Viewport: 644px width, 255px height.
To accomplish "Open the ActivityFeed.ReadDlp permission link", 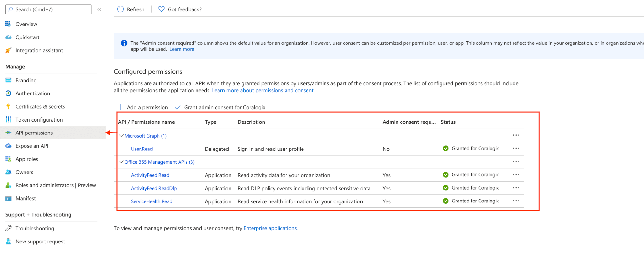I will pyautogui.click(x=154, y=188).
